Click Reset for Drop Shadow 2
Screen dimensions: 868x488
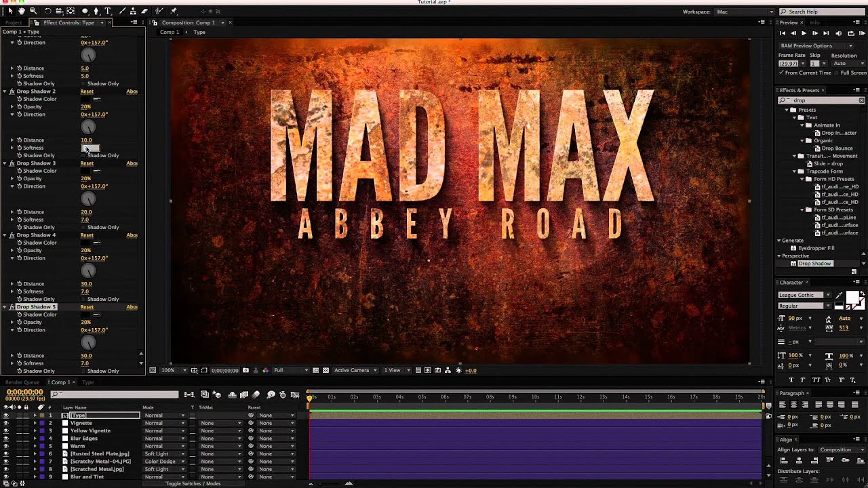[87, 91]
